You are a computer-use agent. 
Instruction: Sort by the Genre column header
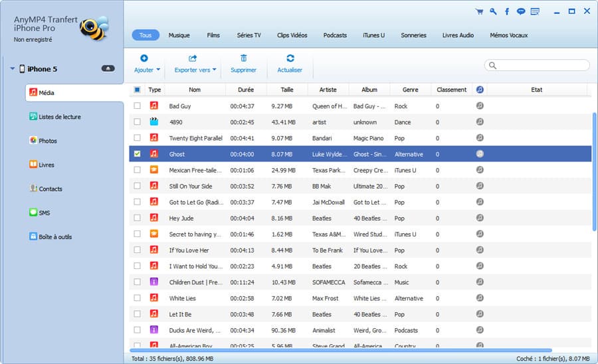coord(411,90)
